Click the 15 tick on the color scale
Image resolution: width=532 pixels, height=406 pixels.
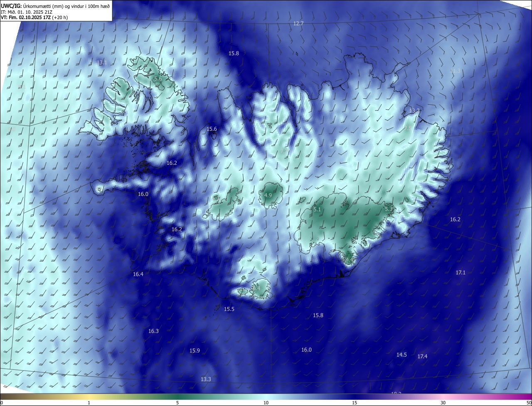coord(355,403)
